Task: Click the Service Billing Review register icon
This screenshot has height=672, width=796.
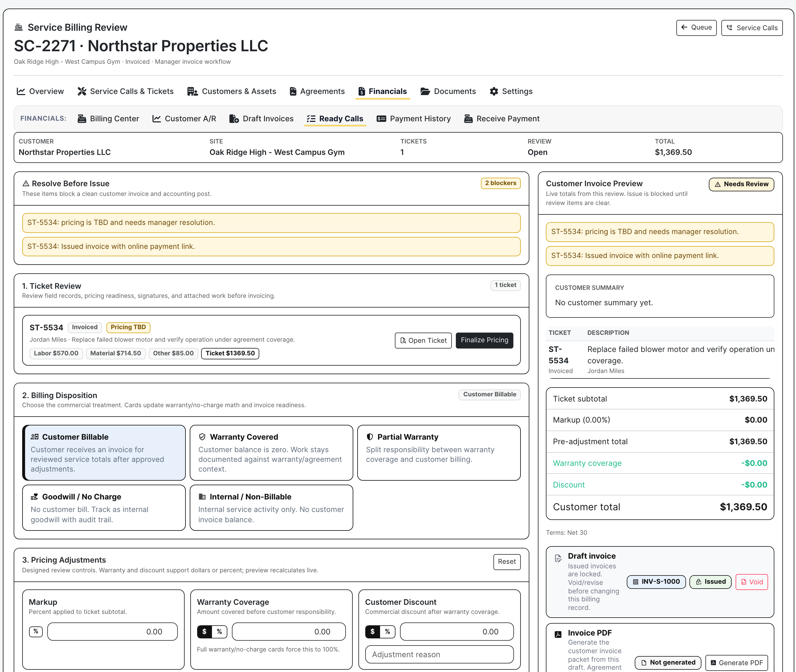Action: point(18,27)
